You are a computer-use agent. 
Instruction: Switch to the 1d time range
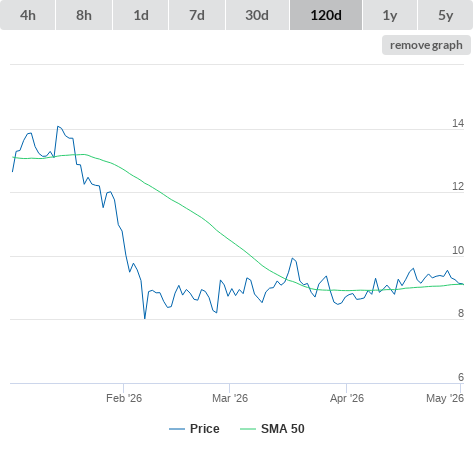[141, 15]
